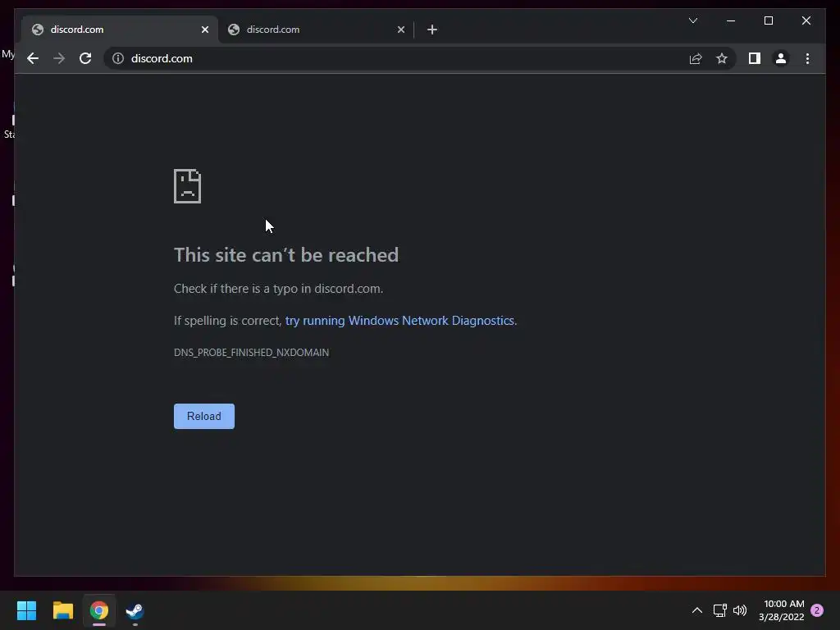Bookmark this tab with star icon
Viewport: 840px width, 630px height.
722,58
